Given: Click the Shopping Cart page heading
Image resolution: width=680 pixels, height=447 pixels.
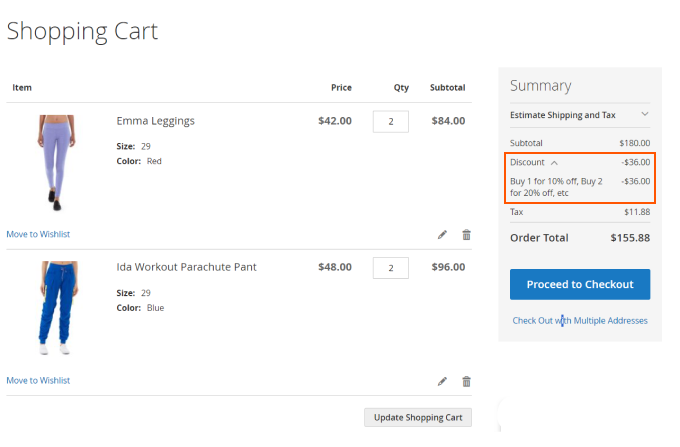Looking at the screenshot, I should [82, 31].
